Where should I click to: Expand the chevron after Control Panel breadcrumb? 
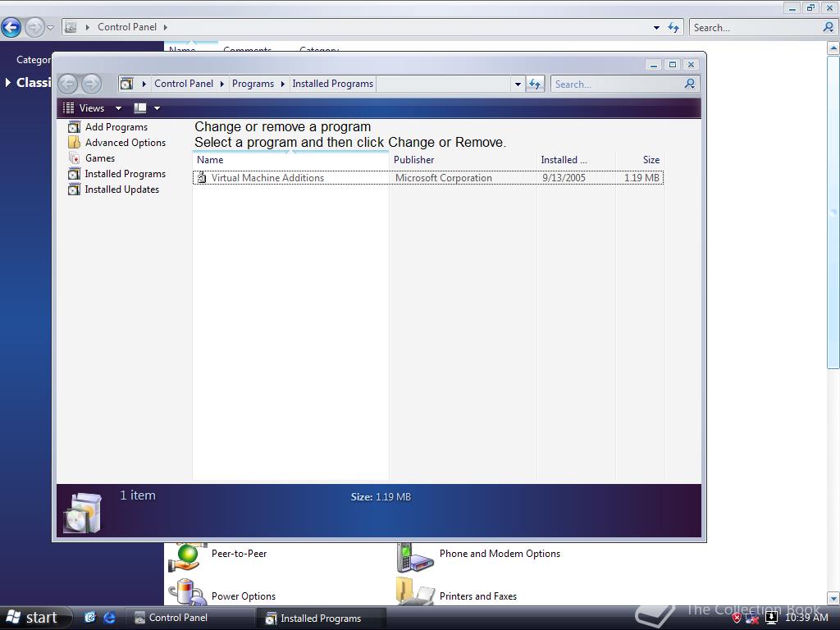pos(221,84)
